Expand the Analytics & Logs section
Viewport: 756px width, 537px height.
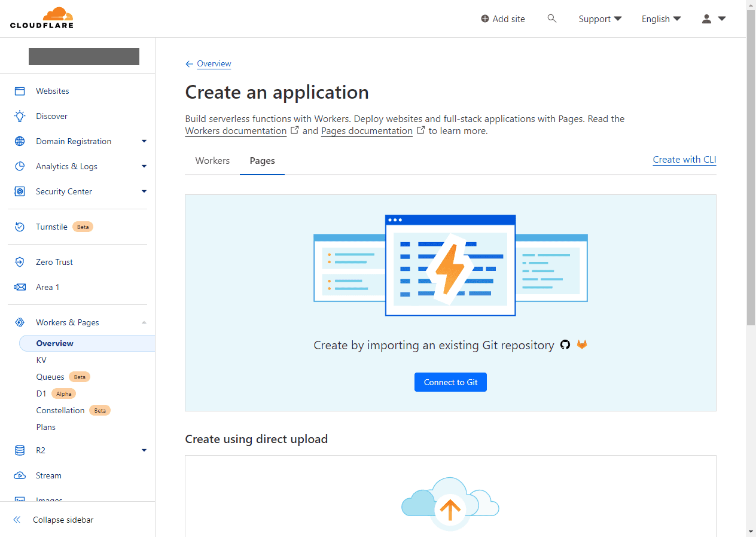[144, 166]
